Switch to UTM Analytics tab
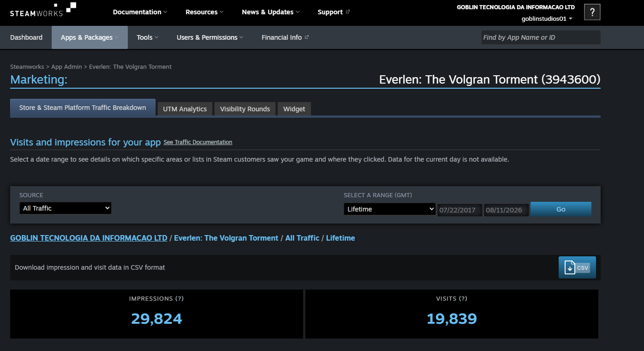 pos(185,109)
